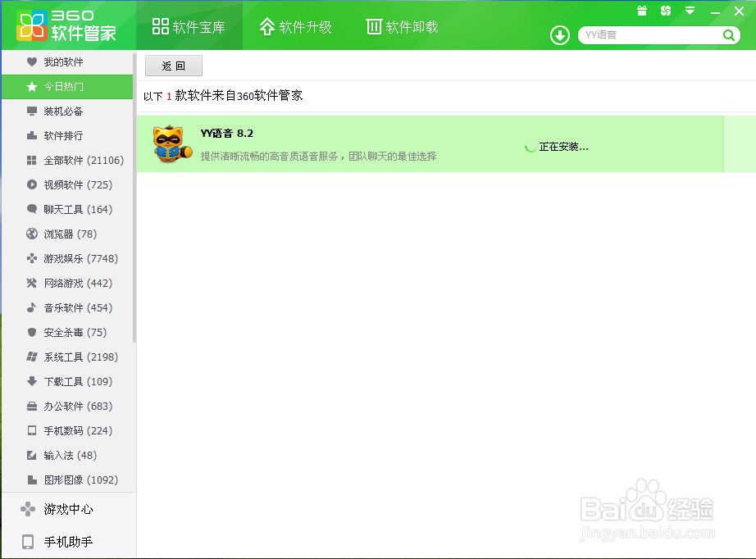756x559 pixels.
Task: Open the 我的软件 heart icon
Action: (x=32, y=61)
